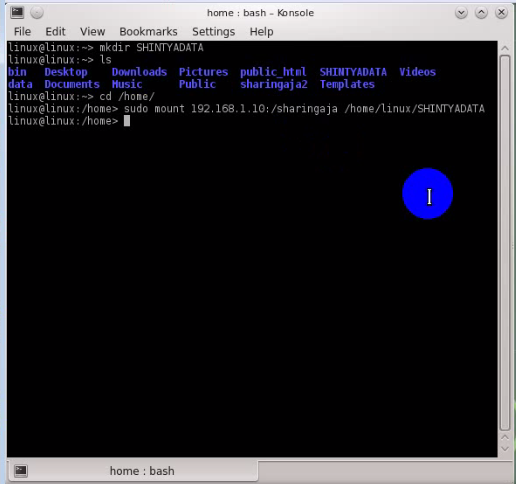Close the Konsole window
The image size is (516, 484).
click(501, 13)
